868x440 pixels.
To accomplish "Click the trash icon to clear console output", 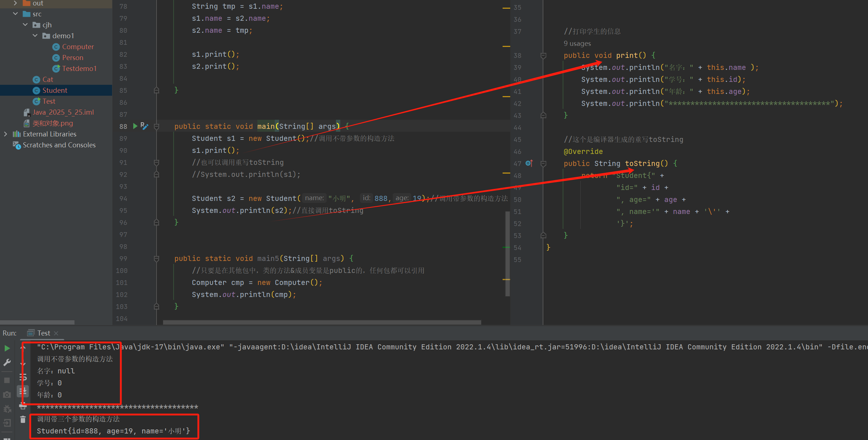I will coord(23,420).
